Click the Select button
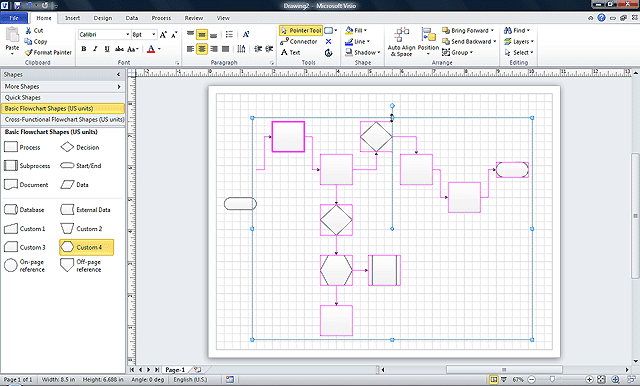Screen dimensions: 640x386 point(519,53)
